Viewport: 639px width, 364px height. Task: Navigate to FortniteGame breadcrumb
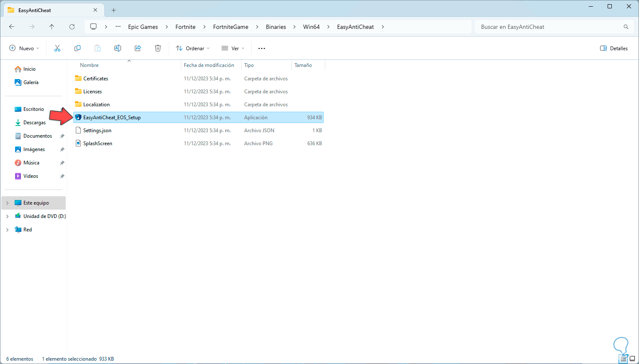coord(231,27)
